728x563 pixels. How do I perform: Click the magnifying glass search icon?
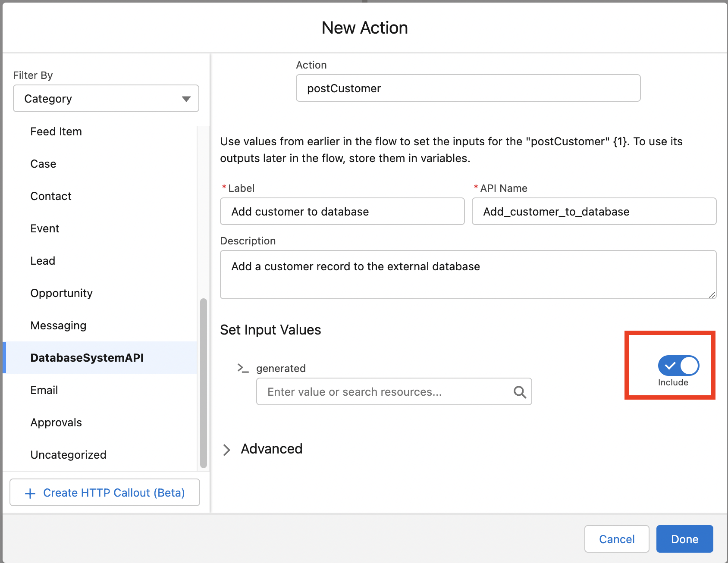[x=519, y=391]
